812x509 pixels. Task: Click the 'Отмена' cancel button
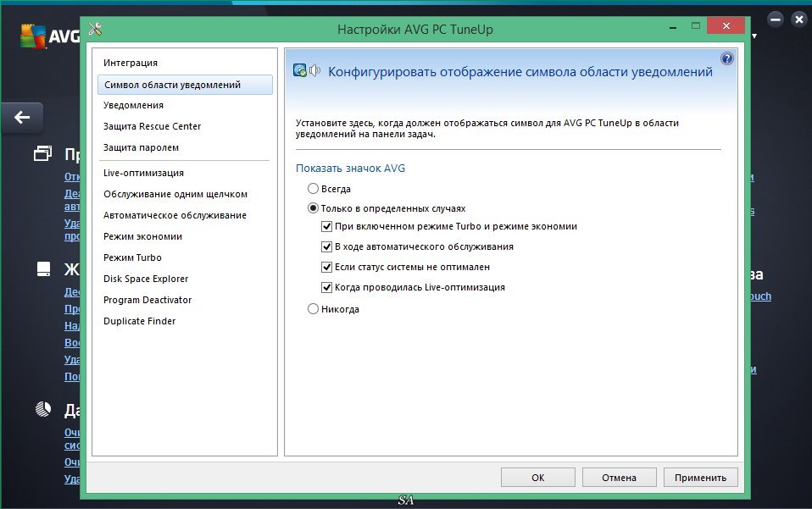[620, 478]
